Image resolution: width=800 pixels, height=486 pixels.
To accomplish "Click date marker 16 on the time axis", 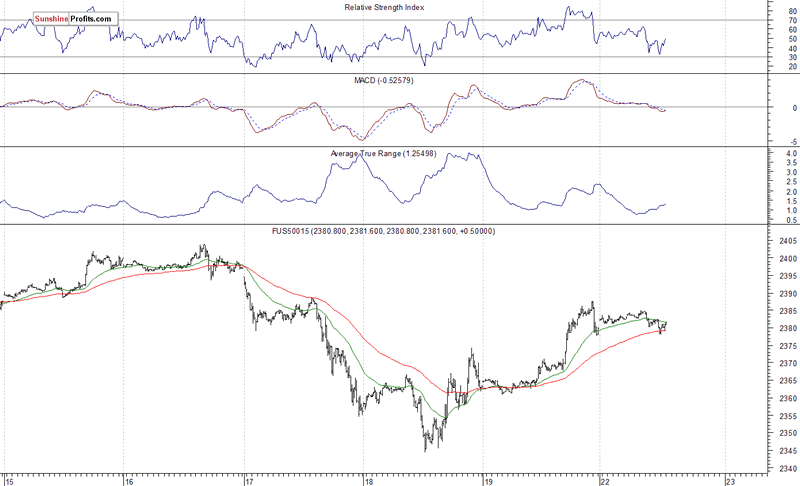I will (x=128, y=479).
